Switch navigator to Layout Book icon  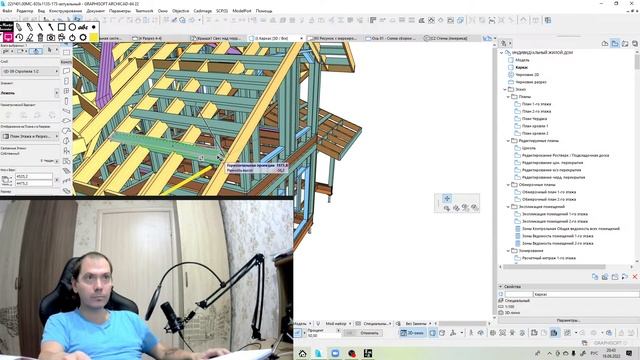click(625, 43)
